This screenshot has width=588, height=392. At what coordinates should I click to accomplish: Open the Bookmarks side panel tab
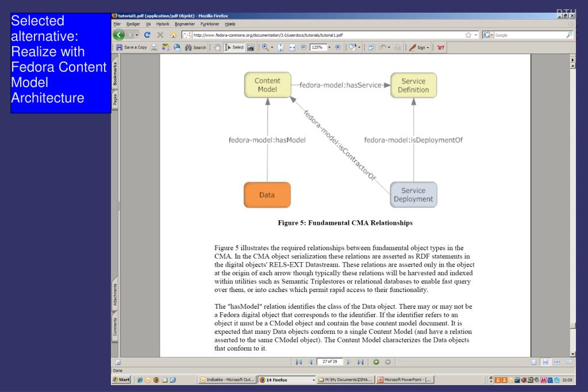coord(115,74)
